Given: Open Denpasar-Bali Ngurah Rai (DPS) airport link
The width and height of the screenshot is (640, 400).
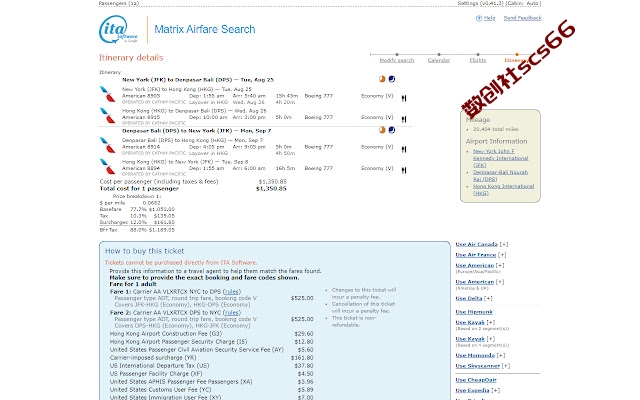Looking at the screenshot, I should pyautogui.click(x=500, y=176).
